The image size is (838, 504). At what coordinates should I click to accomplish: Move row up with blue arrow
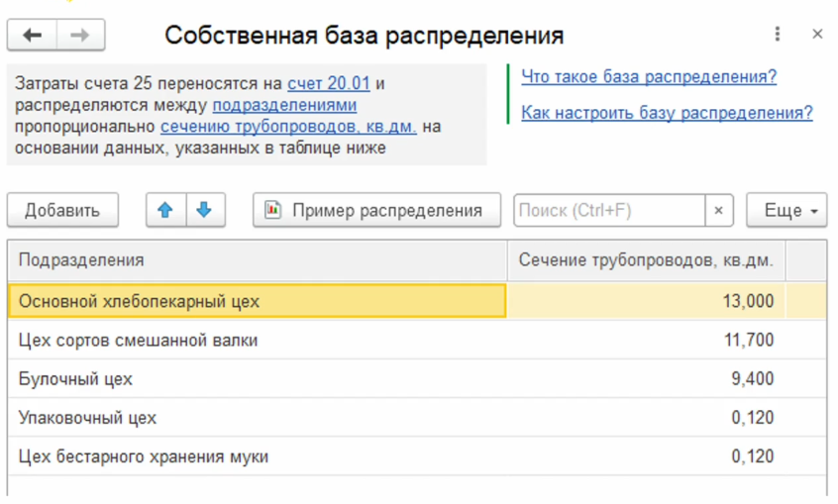(x=165, y=210)
